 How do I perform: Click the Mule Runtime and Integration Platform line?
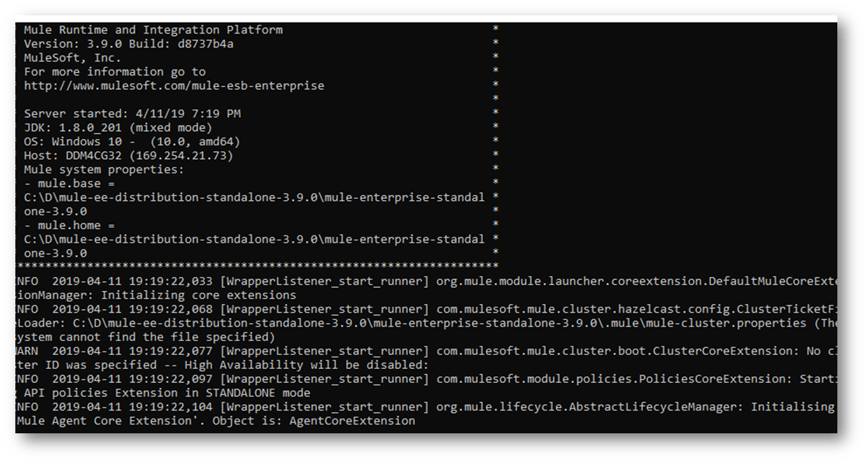click(153, 30)
